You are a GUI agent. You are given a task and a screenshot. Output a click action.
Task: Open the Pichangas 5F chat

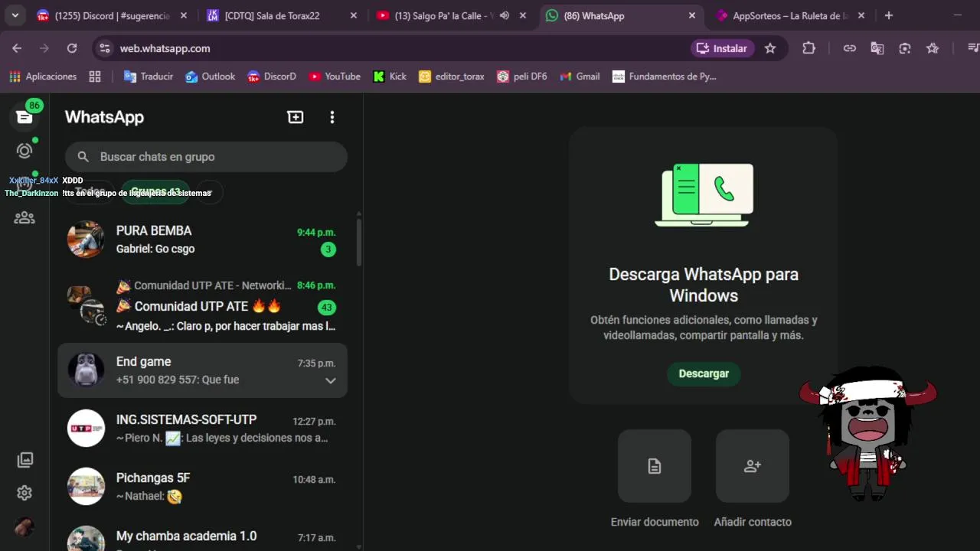[202, 487]
